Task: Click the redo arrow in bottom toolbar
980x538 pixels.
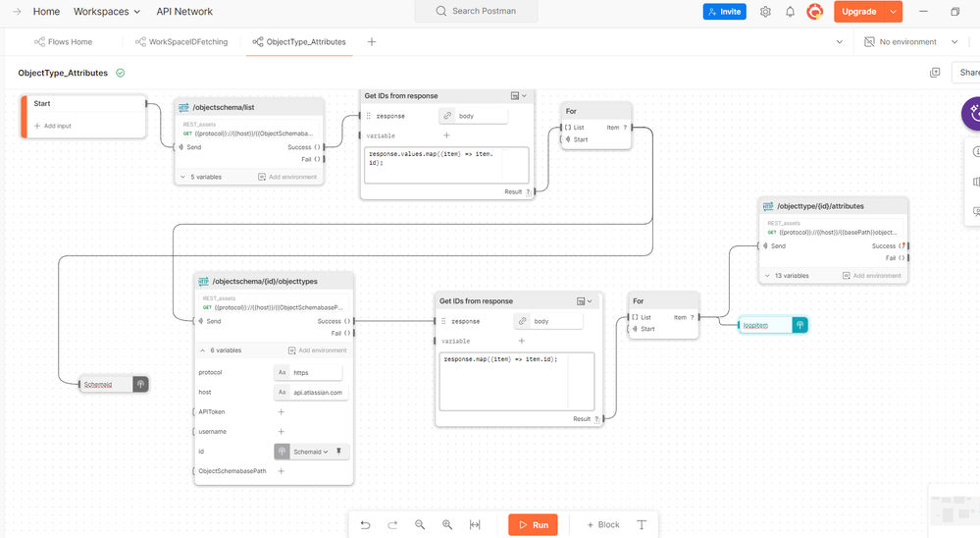Action: pyautogui.click(x=392, y=525)
